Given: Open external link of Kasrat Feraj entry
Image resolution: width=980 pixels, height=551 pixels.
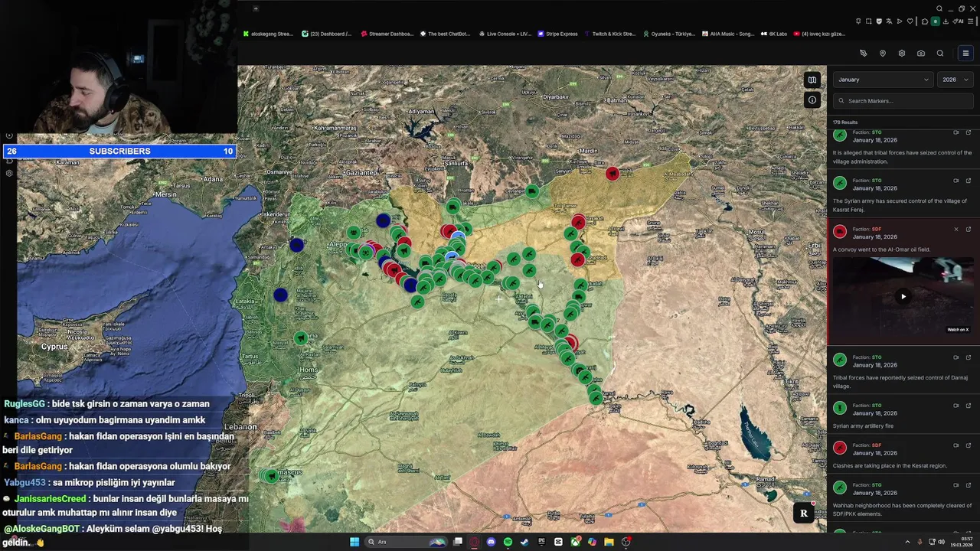Looking at the screenshot, I should (x=968, y=181).
